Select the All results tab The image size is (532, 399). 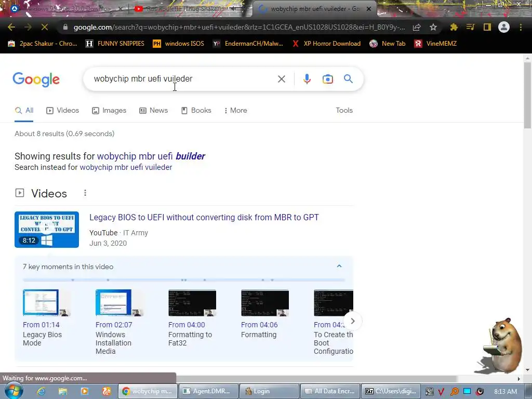coord(24,110)
